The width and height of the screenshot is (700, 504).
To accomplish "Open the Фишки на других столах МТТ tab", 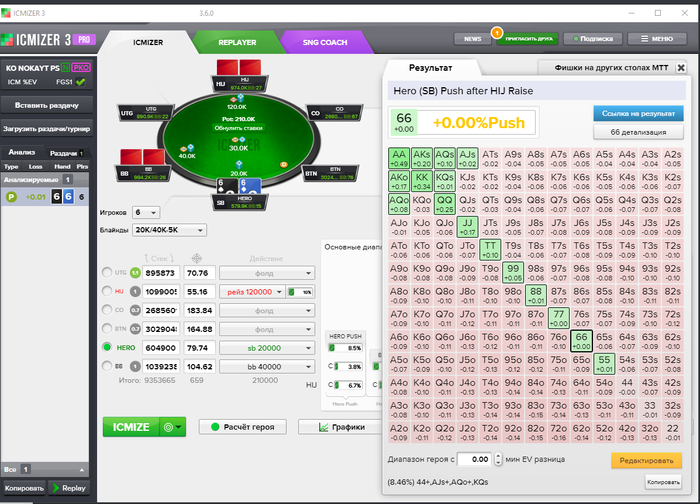I will point(611,68).
